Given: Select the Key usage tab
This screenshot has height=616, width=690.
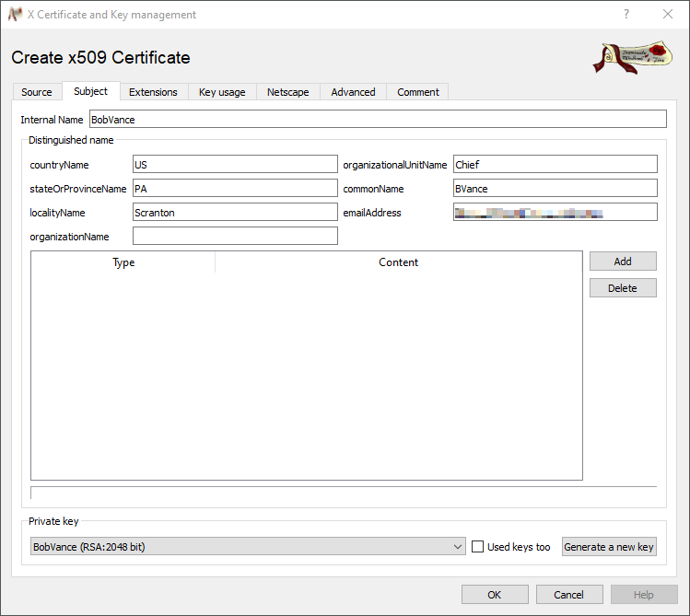Looking at the screenshot, I should [x=222, y=92].
